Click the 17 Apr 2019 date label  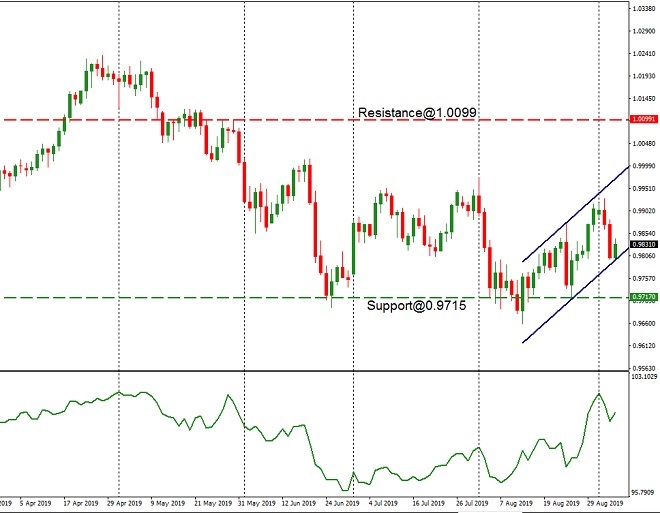click(x=81, y=503)
